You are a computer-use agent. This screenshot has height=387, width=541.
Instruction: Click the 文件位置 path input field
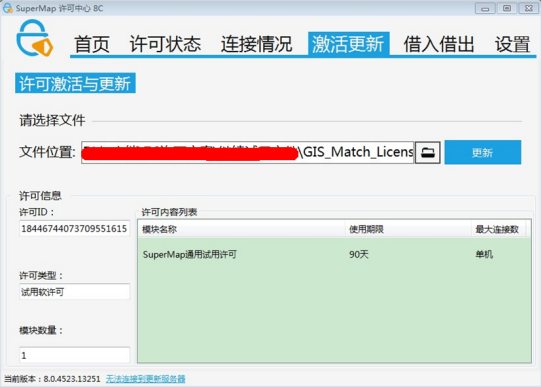247,152
